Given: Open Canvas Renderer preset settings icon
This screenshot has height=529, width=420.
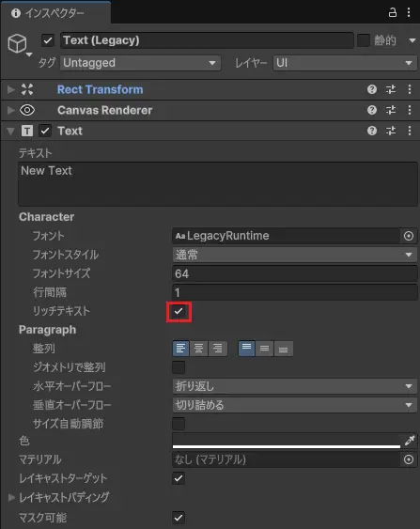Looking at the screenshot, I should (391, 110).
